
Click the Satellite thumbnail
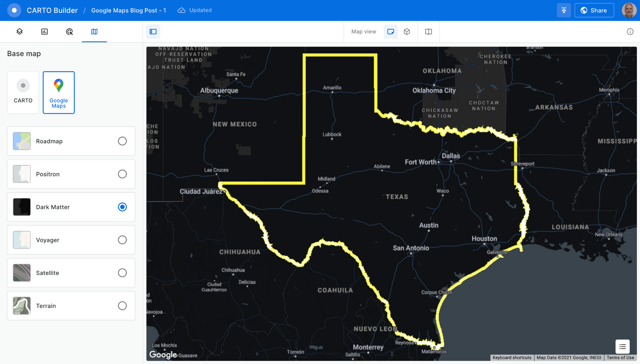[22, 273]
